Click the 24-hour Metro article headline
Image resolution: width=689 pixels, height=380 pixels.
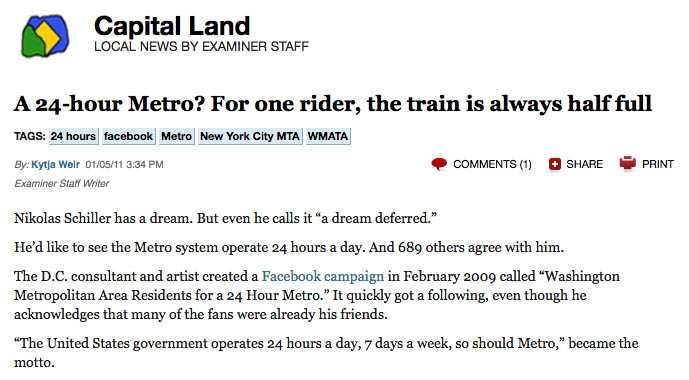(333, 105)
